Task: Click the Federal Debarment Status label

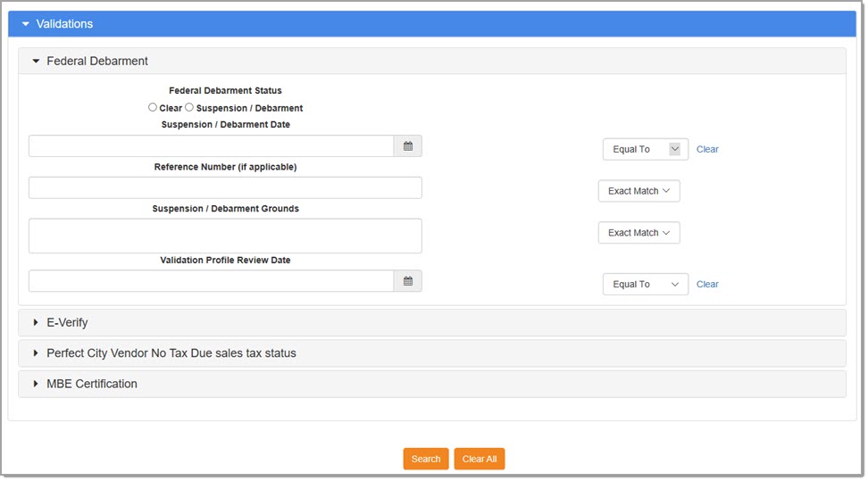Action: 225,91
